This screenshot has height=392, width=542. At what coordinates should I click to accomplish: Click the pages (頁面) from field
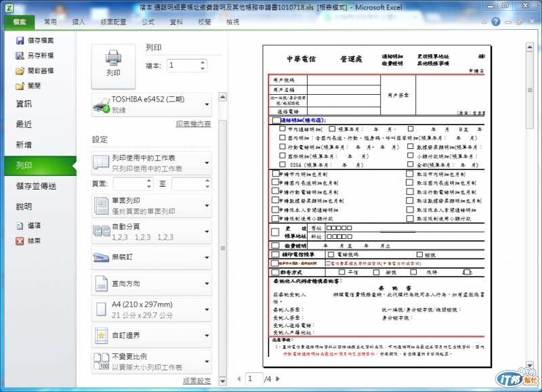coord(129,183)
